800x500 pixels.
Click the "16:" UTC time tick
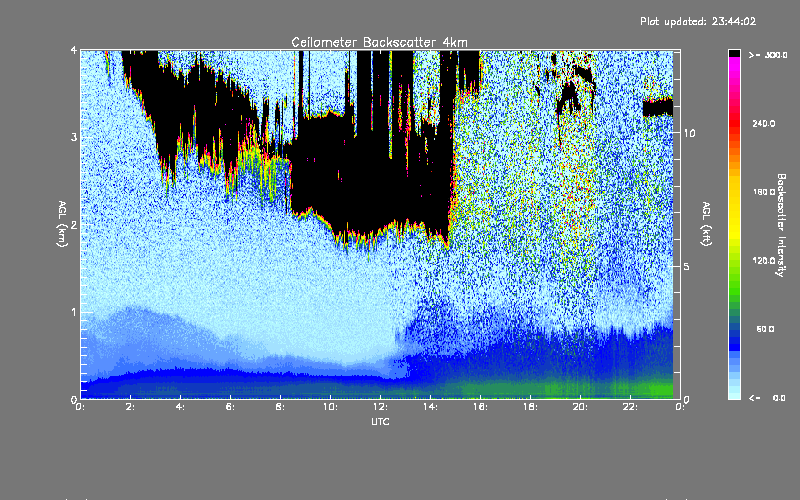[x=481, y=407]
